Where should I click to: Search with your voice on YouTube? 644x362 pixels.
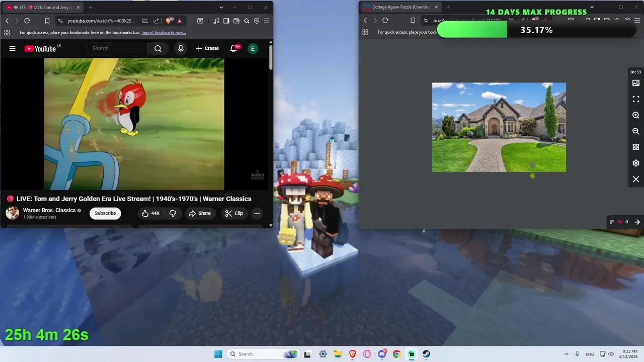tap(181, 48)
